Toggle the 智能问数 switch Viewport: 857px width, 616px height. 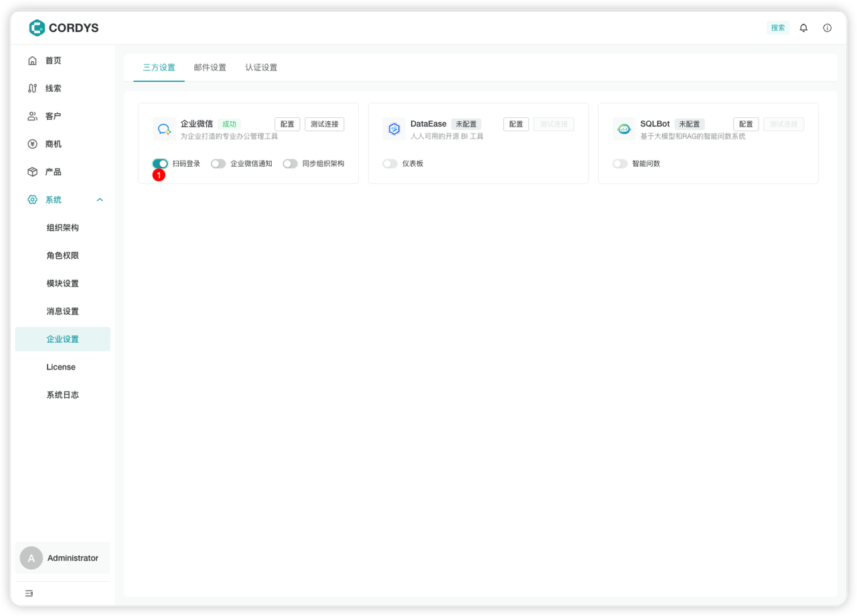620,163
